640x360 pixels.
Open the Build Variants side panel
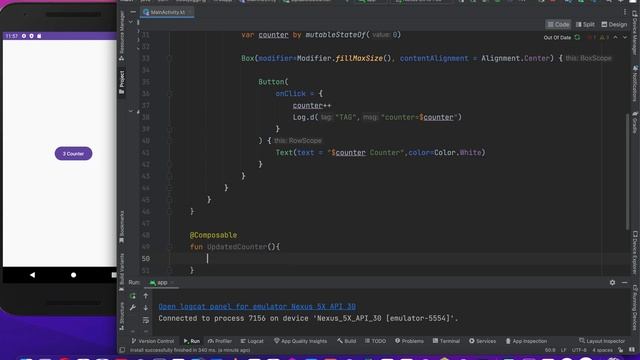tap(122, 271)
